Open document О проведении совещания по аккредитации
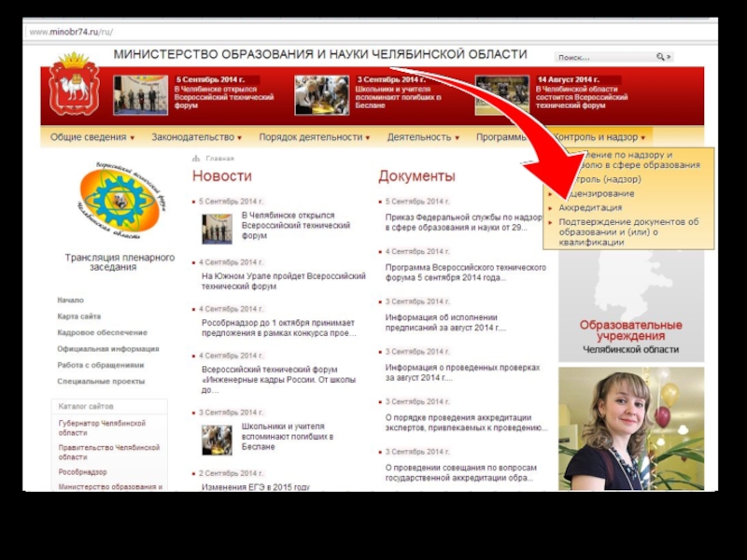Viewport: 747px width, 560px height. (x=460, y=472)
